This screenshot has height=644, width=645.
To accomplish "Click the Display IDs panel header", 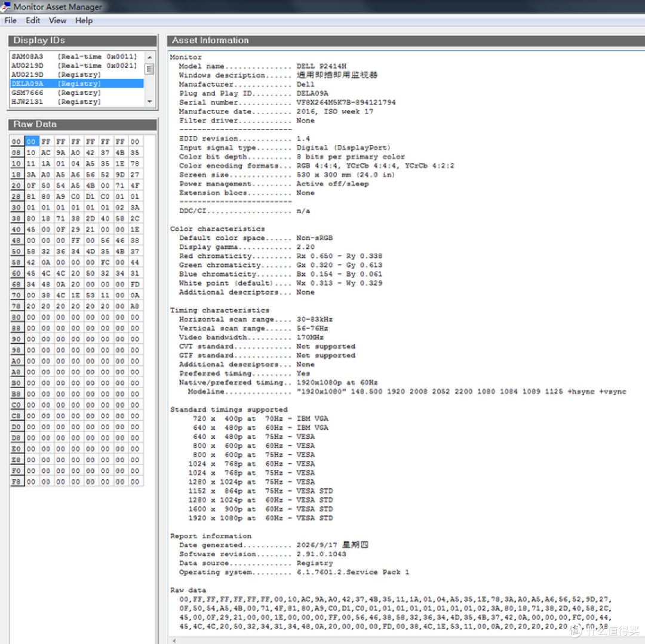I will coord(82,40).
